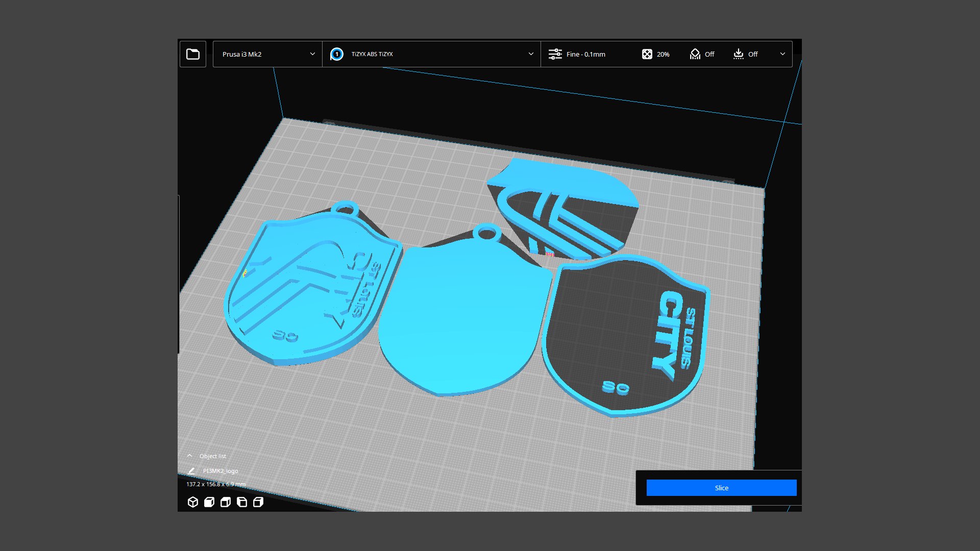Click the support Off icon
The image size is (980, 551).
pyautogui.click(x=695, y=54)
